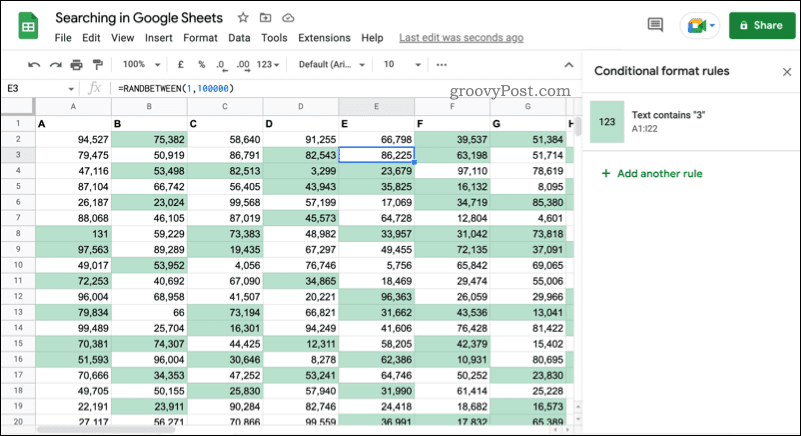Check the cloud document status icon
The image size is (801, 436).
(x=288, y=18)
